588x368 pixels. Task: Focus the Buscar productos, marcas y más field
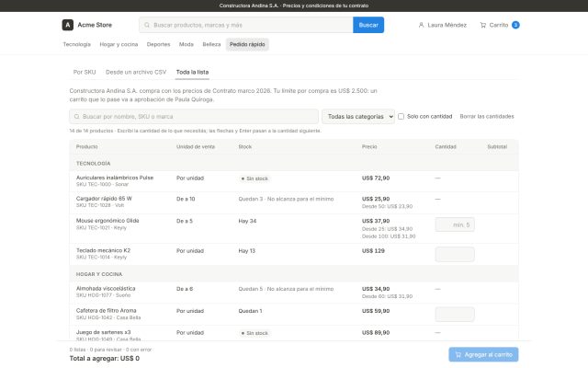pyautogui.click(x=246, y=25)
